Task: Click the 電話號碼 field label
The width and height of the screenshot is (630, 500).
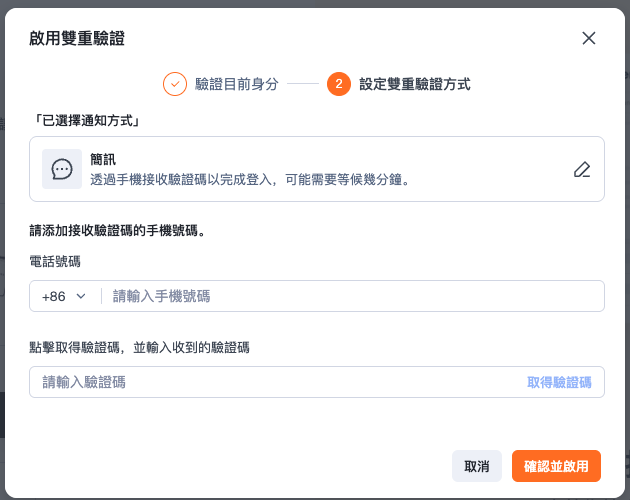Action: (55, 262)
